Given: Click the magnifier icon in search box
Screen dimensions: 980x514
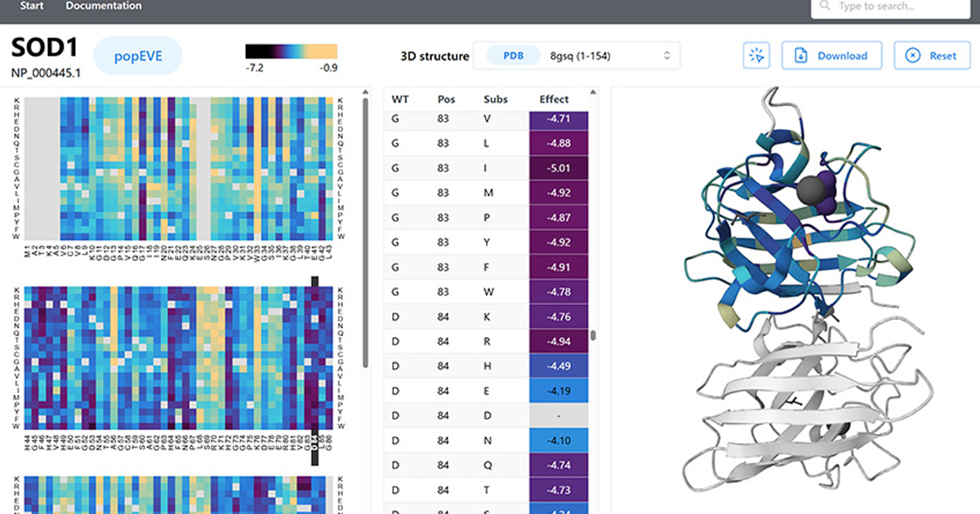Looking at the screenshot, I should click(x=826, y=7).
